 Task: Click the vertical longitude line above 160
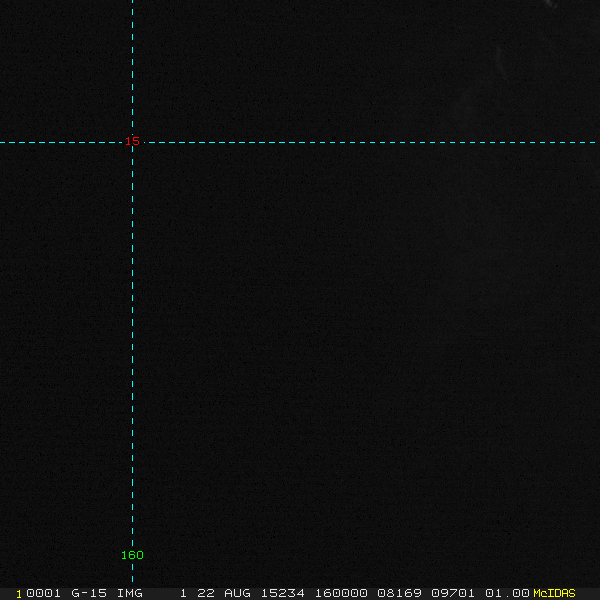click(x=132, y=350)
